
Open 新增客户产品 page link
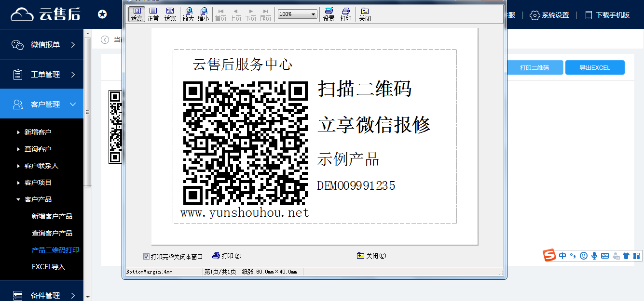[x=52, y=216]
